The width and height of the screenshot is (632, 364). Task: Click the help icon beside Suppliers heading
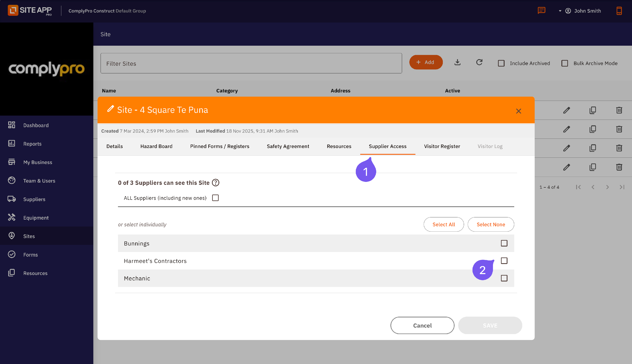coord(215,183)
